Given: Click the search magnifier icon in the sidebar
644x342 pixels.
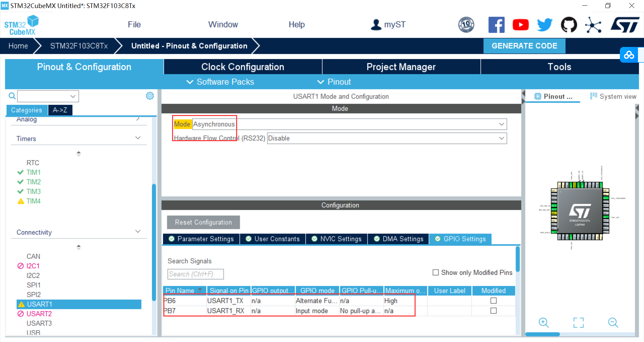Looking at the screenshot, I should [12, 96].
